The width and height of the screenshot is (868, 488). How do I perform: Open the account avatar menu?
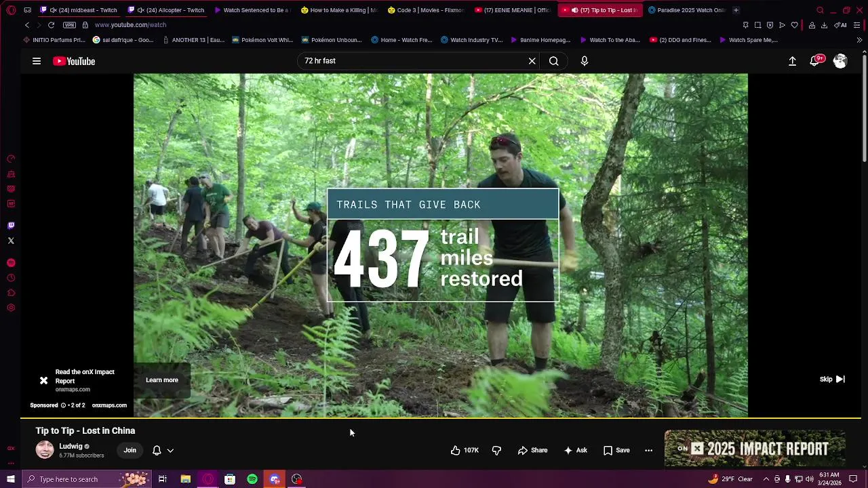coord(840,61)
